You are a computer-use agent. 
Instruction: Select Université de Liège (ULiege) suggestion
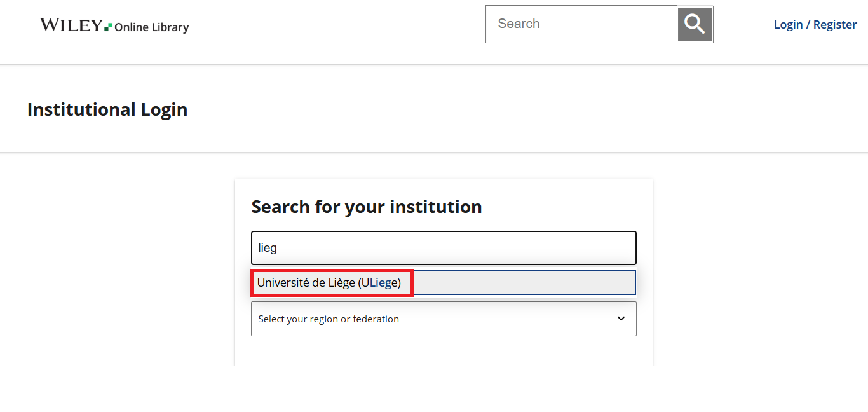pos(444,283)
